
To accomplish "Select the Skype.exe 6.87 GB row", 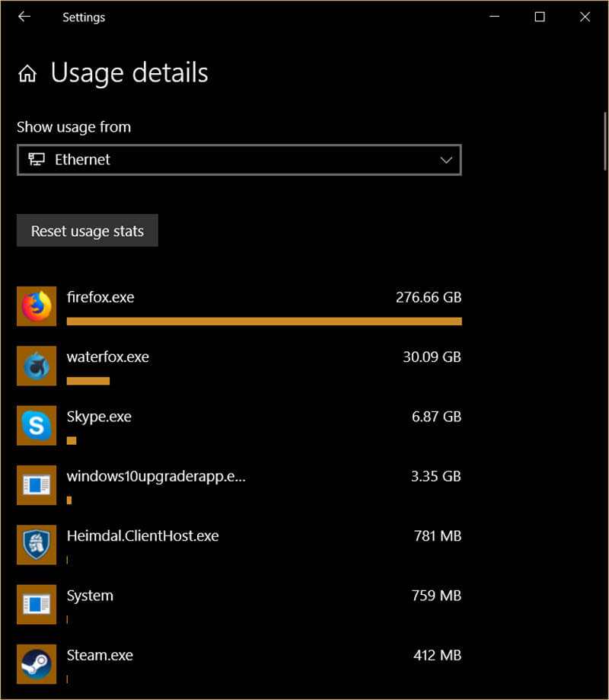I will (x=239, y=426).
